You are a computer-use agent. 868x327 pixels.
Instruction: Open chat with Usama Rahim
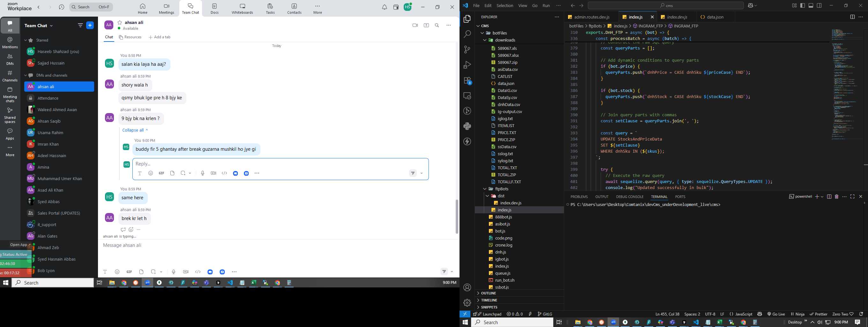pyautogui.click(x=59, y=133)
